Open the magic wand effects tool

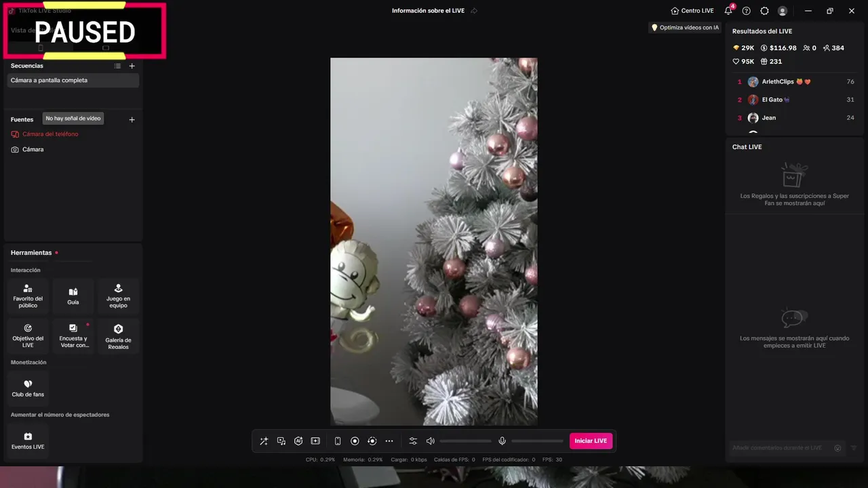[x=264, y=441]
